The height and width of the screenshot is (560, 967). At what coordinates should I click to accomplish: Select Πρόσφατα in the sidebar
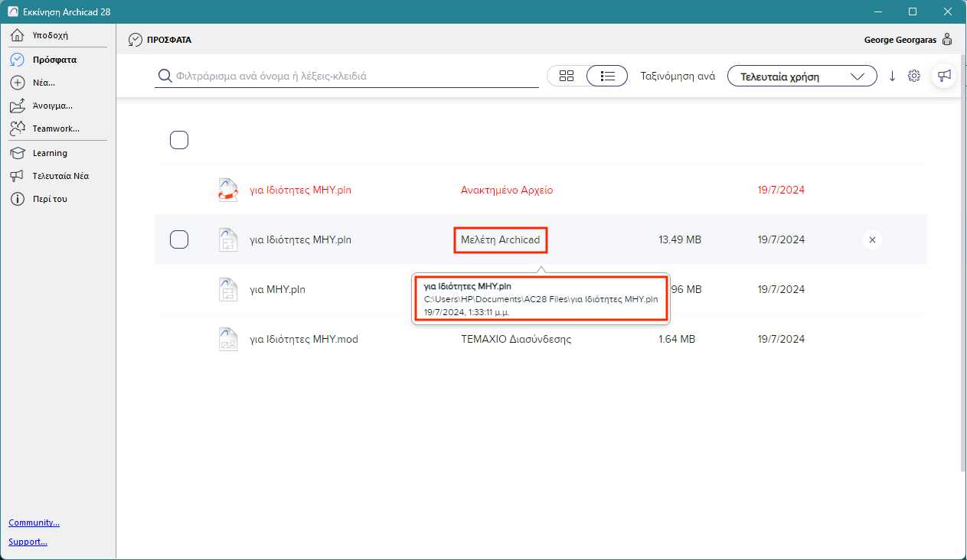54,60
